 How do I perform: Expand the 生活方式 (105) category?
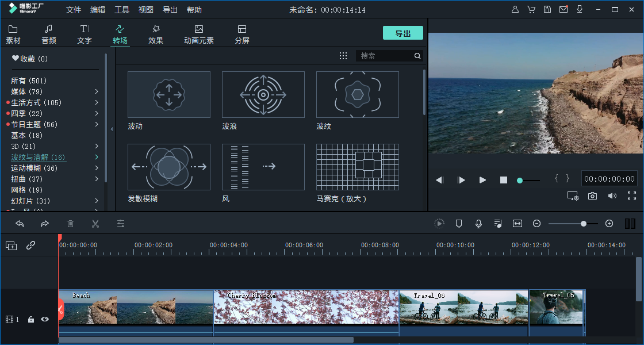point(97,103)
